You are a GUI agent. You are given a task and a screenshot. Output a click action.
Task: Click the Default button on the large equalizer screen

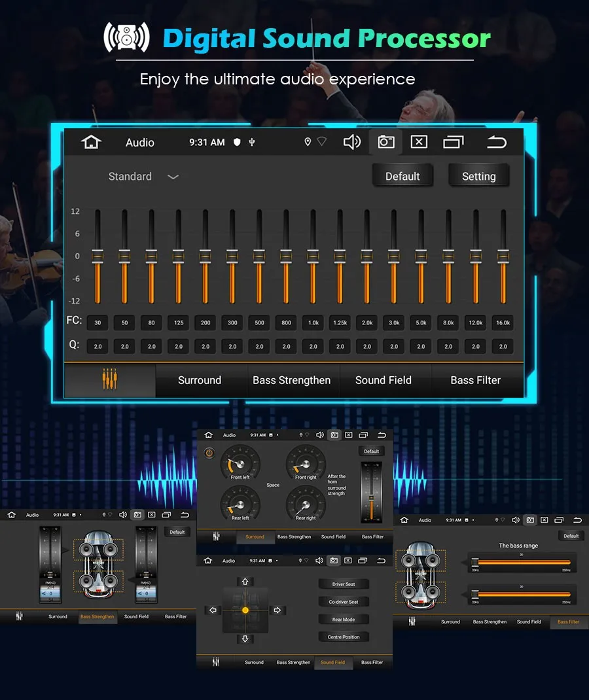402,177
